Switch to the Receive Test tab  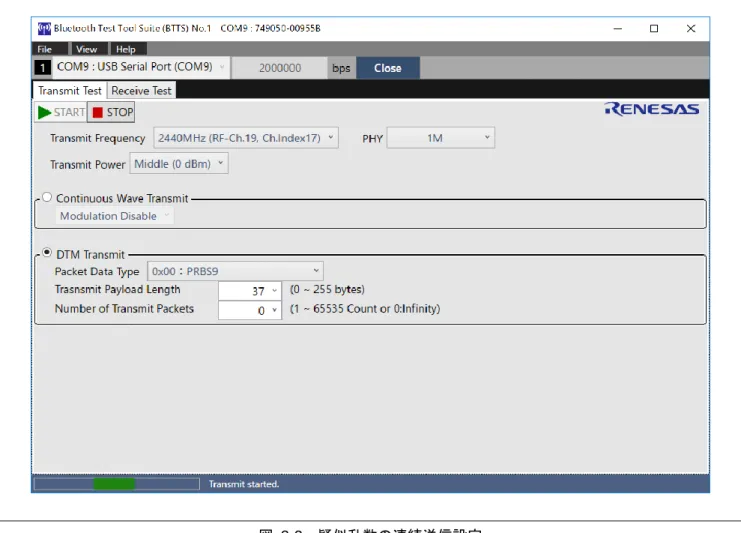(141, 91)
